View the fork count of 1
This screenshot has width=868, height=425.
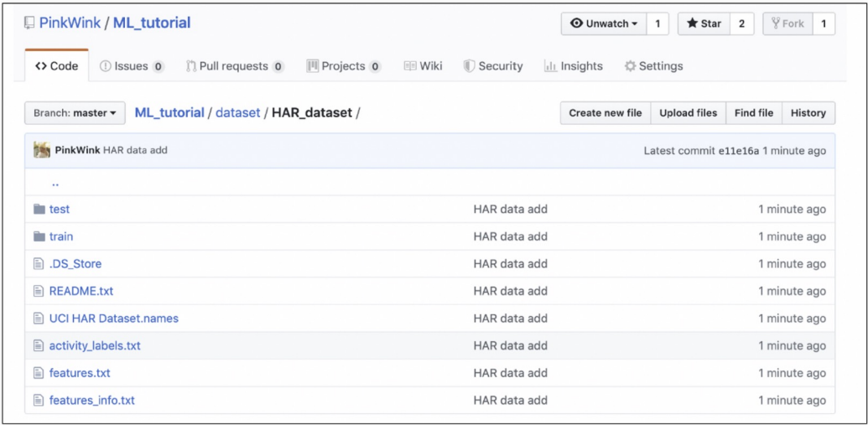click(x=824, y=23)
